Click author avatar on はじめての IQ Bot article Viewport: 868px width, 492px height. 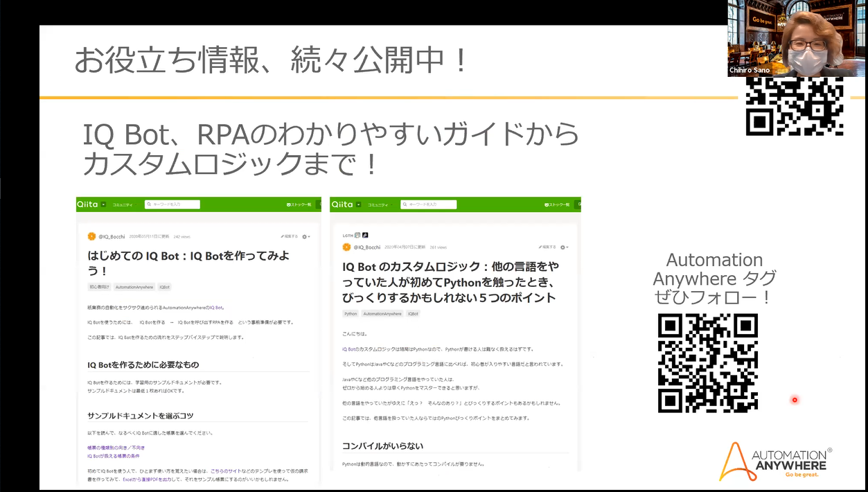91,236
